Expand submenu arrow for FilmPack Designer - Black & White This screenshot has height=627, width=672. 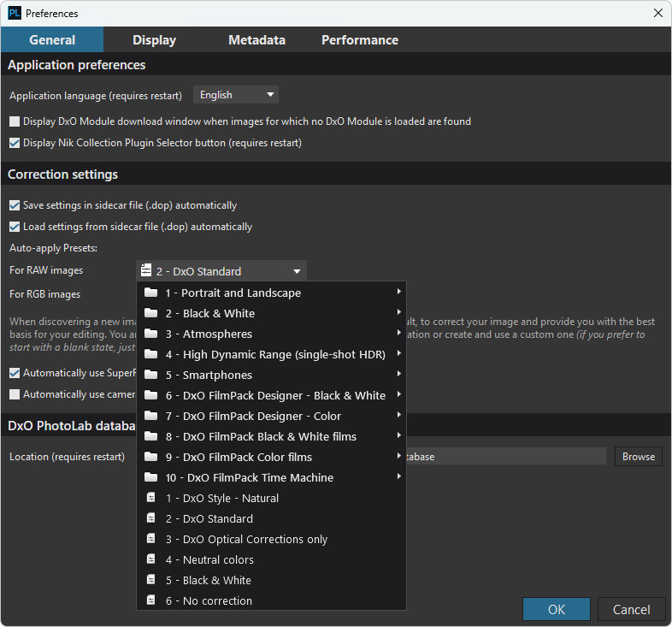pos(398,394)
